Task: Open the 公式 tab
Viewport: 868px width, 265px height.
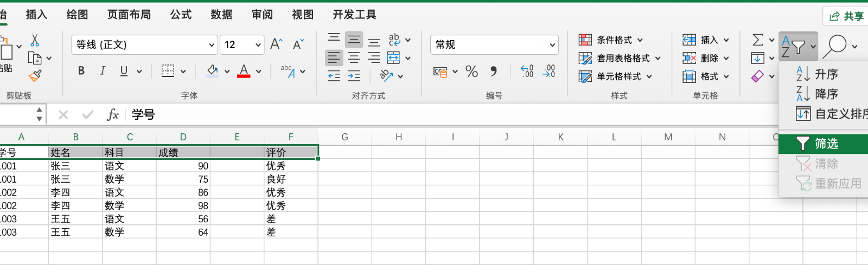Action: pos(181,15)
